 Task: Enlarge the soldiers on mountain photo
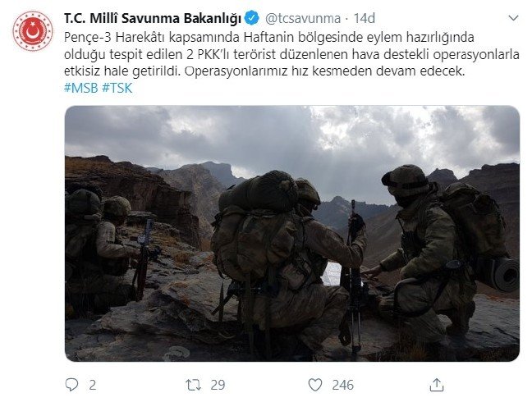292,234
